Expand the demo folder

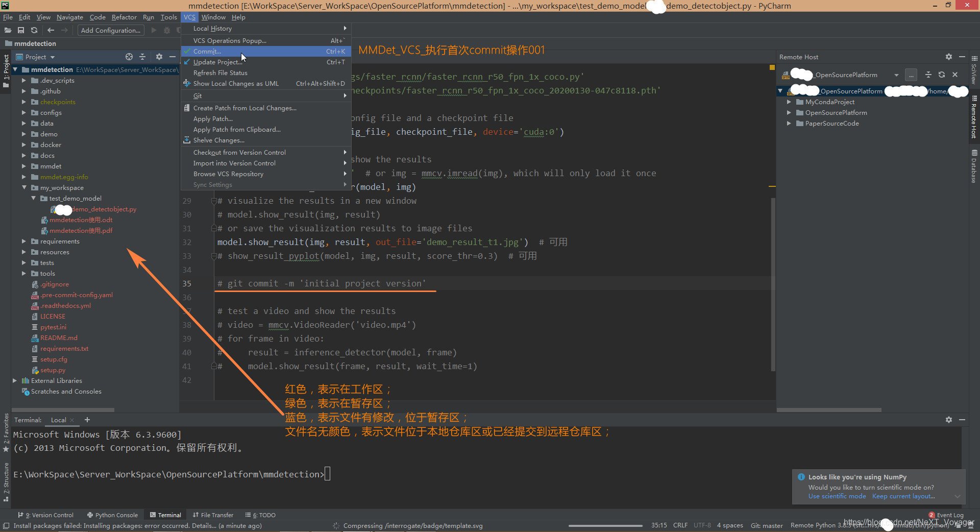tap(23, 134)
